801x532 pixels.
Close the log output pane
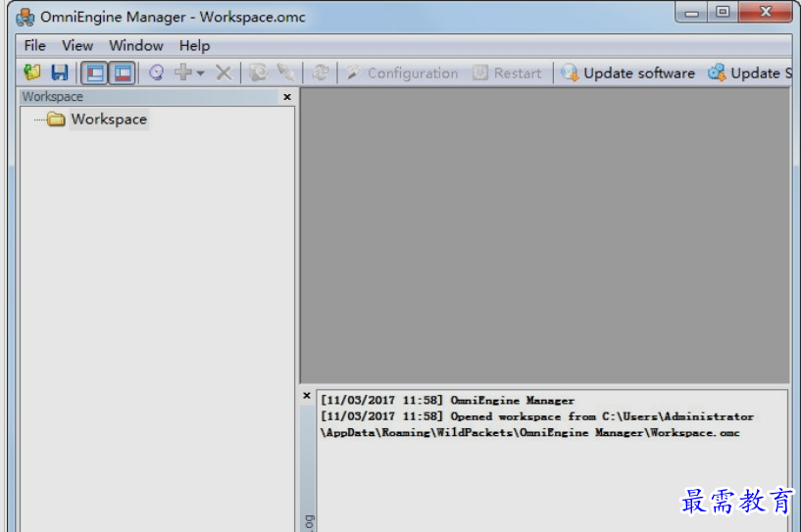click(x=307, y=395)
